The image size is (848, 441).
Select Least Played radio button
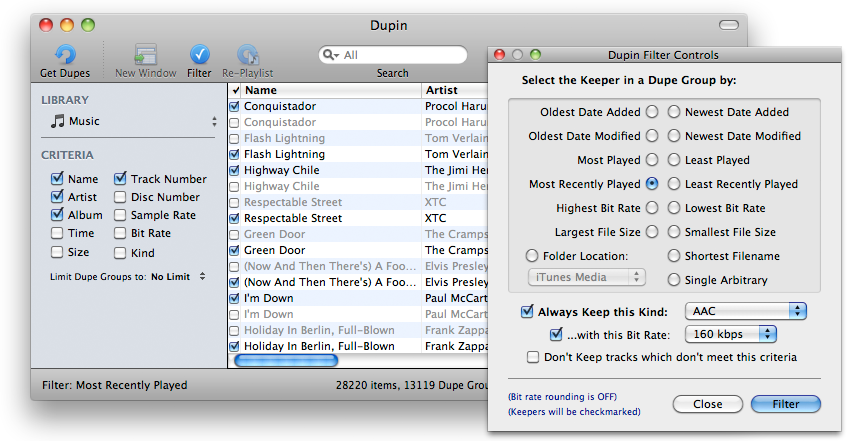[x=673, y=160]
